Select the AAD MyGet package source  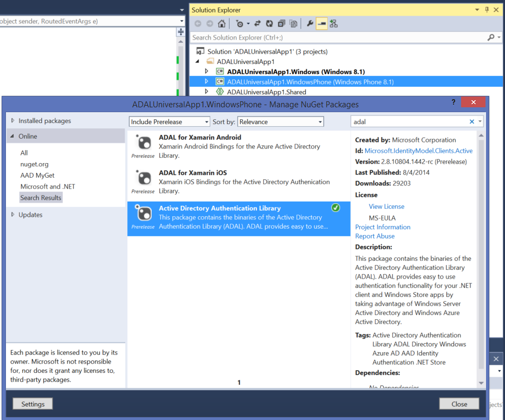tap(37, 175)
